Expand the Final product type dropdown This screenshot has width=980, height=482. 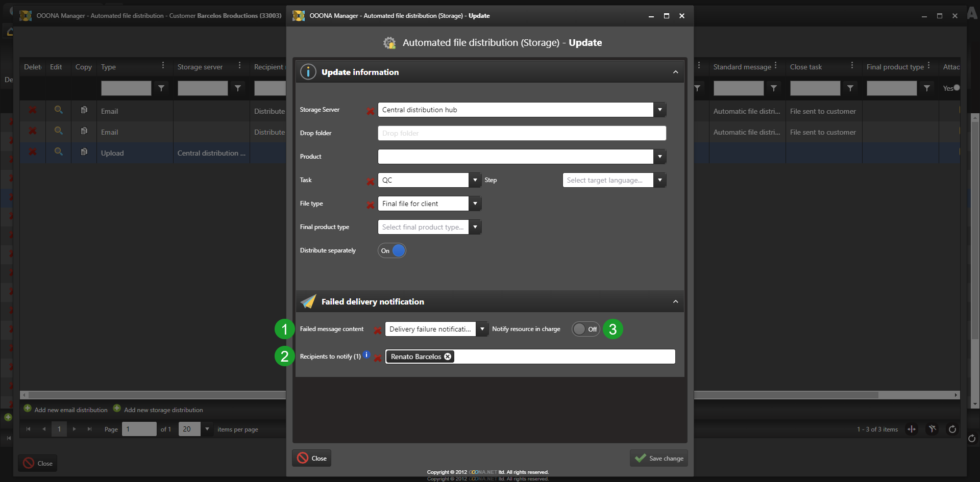[x=475, y=227]
